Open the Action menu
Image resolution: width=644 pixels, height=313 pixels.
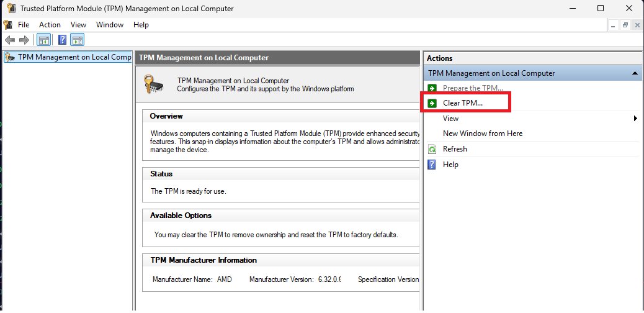tap(50, 25)
